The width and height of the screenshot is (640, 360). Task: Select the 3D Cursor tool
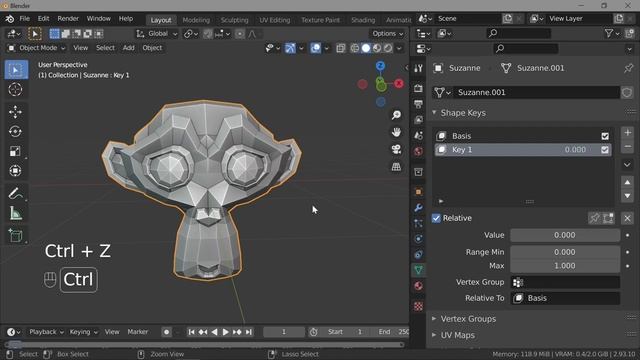point(16,89)
